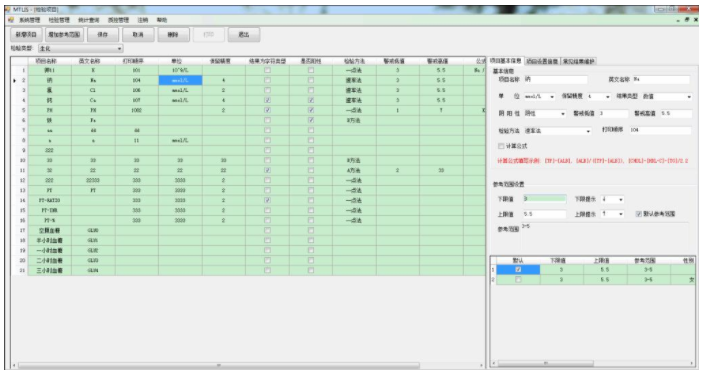Click the 删除 button
This screenshot has height=377, width=703.
click(173, 35)
